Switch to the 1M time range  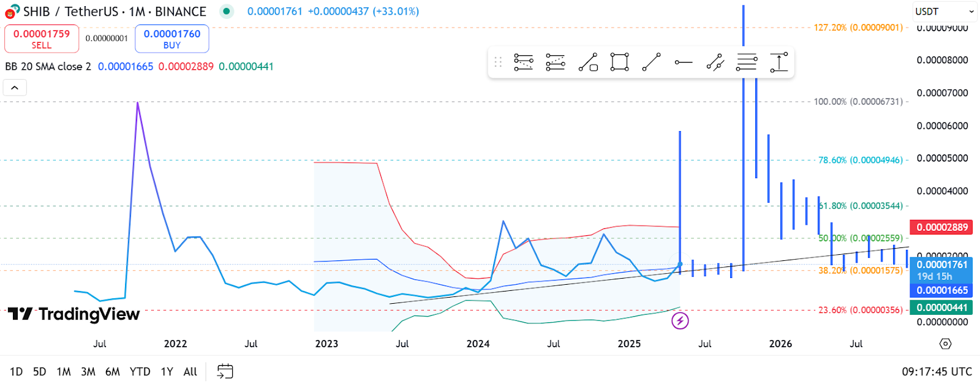(64, 372)
